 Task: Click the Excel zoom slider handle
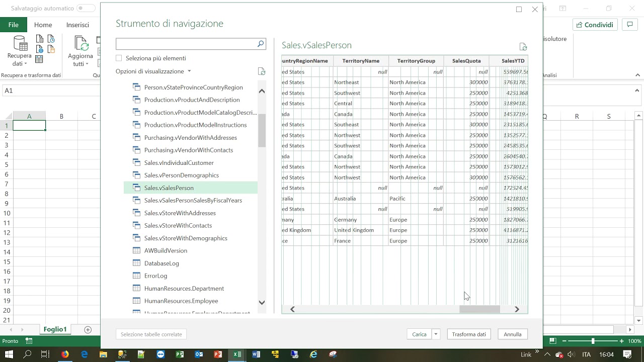pyautogui.click(x=593, y=341)
